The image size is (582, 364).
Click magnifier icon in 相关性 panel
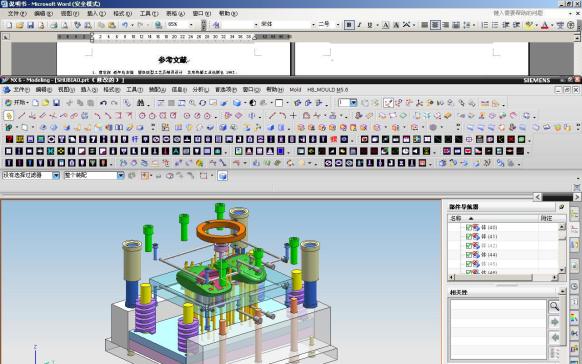(x=554, y=306)
